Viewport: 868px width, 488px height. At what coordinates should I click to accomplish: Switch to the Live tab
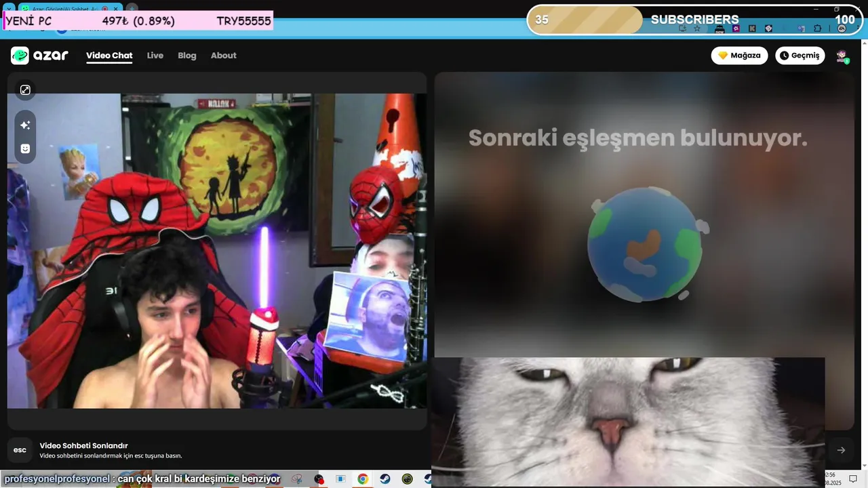[x=155, y=56]
